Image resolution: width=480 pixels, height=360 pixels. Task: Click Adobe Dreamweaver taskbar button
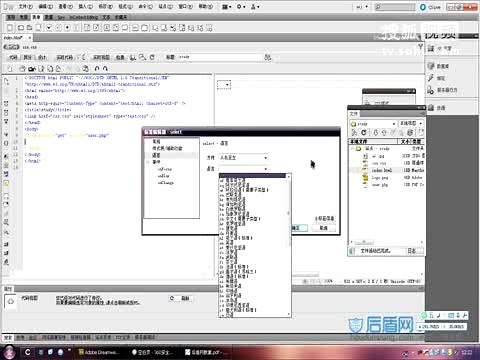[98, 352]
